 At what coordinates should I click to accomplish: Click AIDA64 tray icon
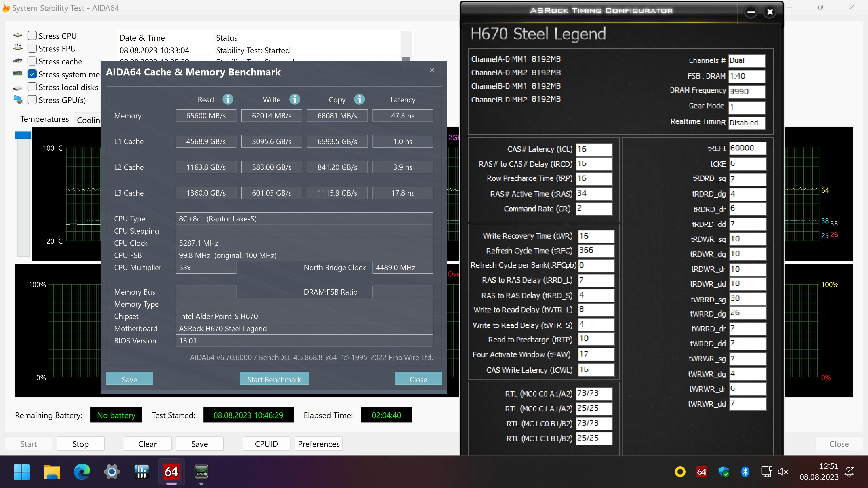pyautogui.click(x=702, y=472)
